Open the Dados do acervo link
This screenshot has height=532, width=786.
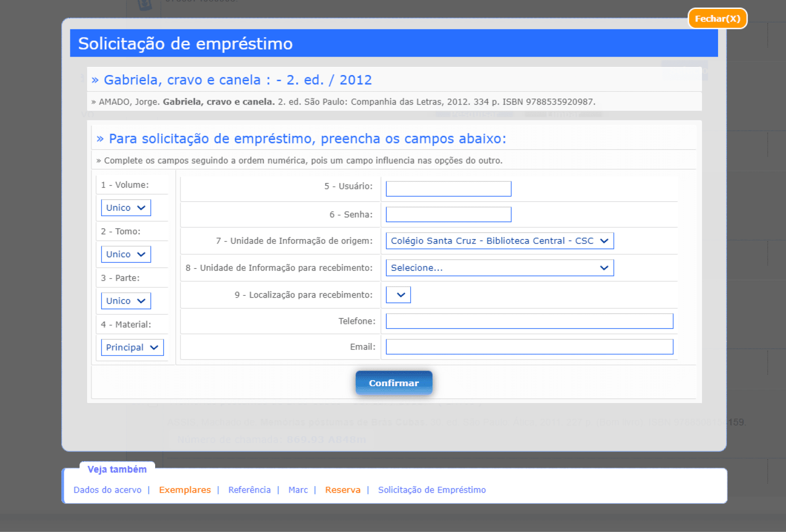[107, 490]
